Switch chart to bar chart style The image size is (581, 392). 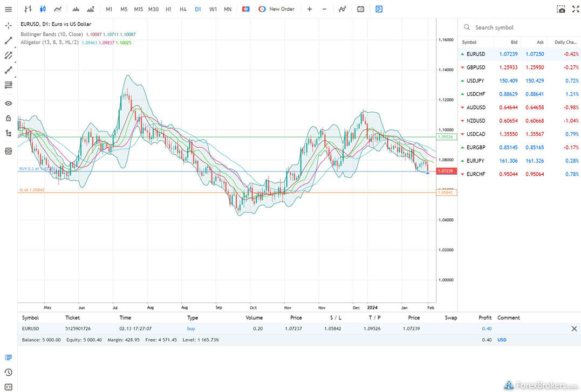pyautogui.click(x=28, y=9)
